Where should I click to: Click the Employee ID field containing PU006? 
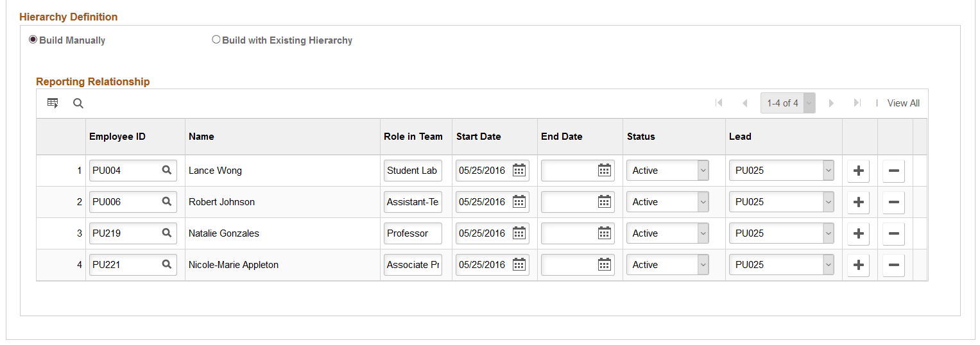pos(125,202)
